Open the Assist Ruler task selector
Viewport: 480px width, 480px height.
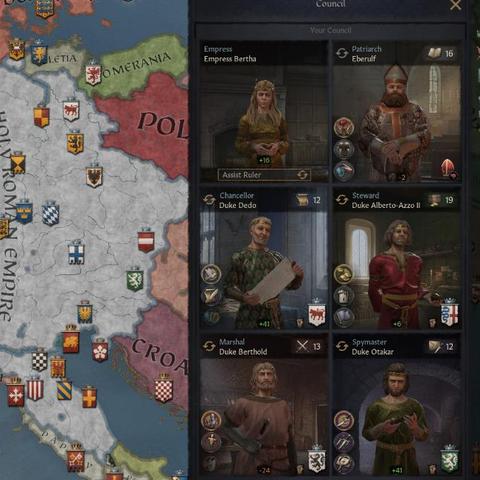[264, 175]
